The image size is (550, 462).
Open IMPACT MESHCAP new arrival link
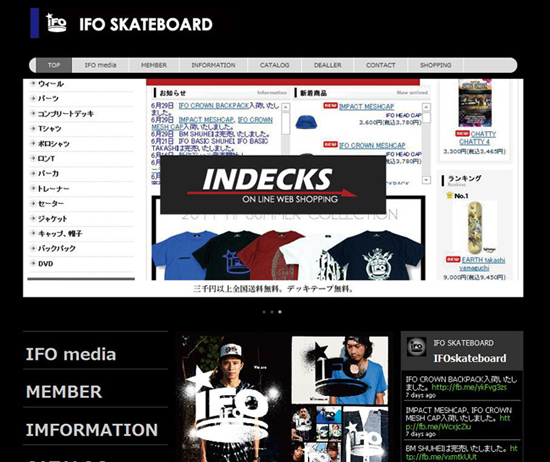tap(367, 107)
